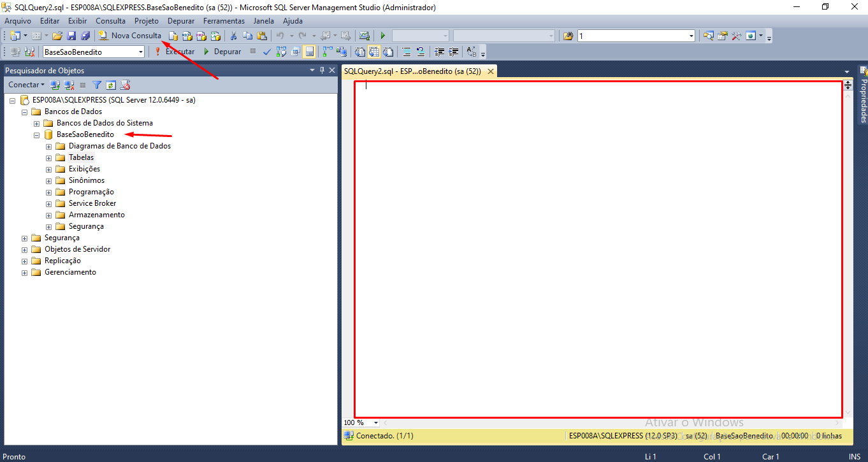868x462 pixels.
Task: Select the SQLQuery2.sql document tab
Action: coord(412,71)
